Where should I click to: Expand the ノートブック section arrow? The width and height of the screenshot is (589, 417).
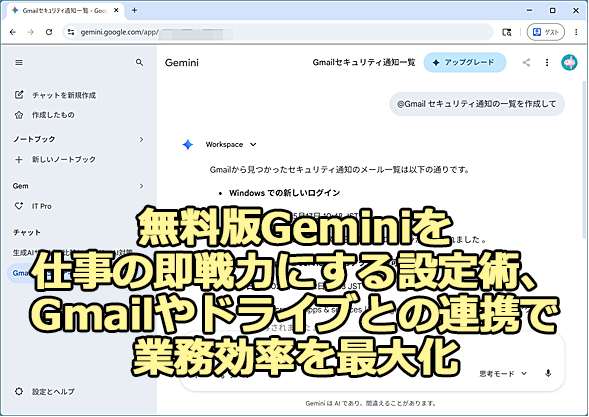point(141,139)
